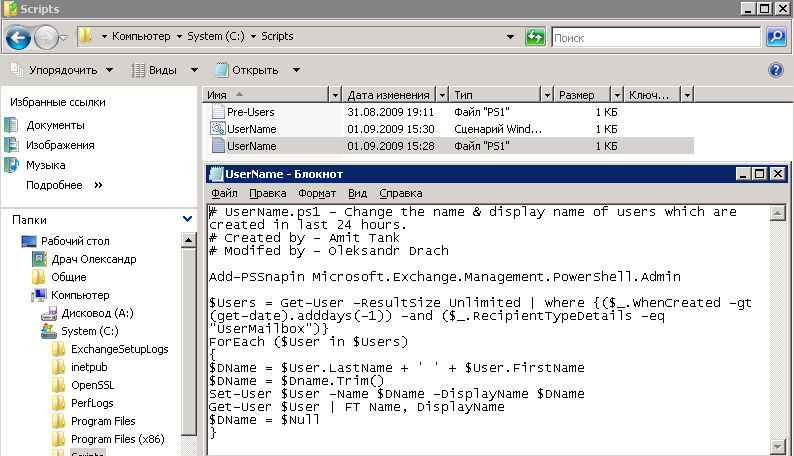This screenshot has height=456, width=794.
Task: Click inside the Поиск search field
Action: 656,37
